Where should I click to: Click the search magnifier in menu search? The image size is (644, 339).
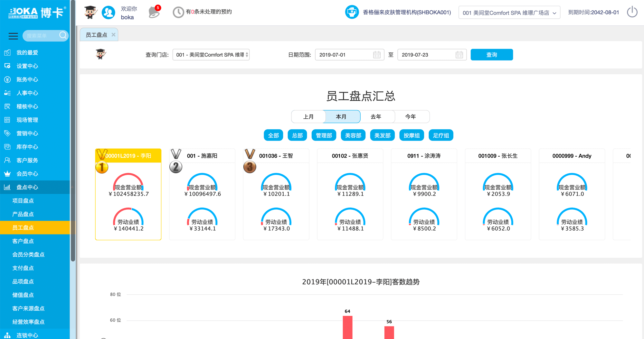click(63, 35)
